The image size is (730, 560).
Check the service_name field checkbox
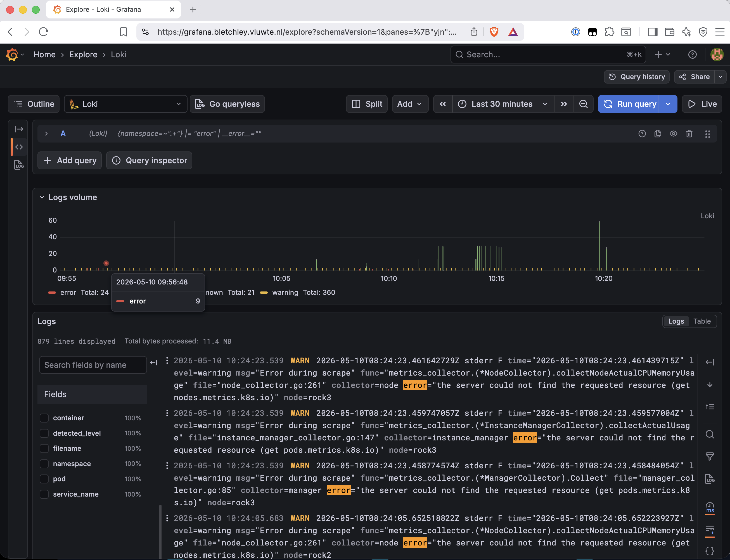44,494
